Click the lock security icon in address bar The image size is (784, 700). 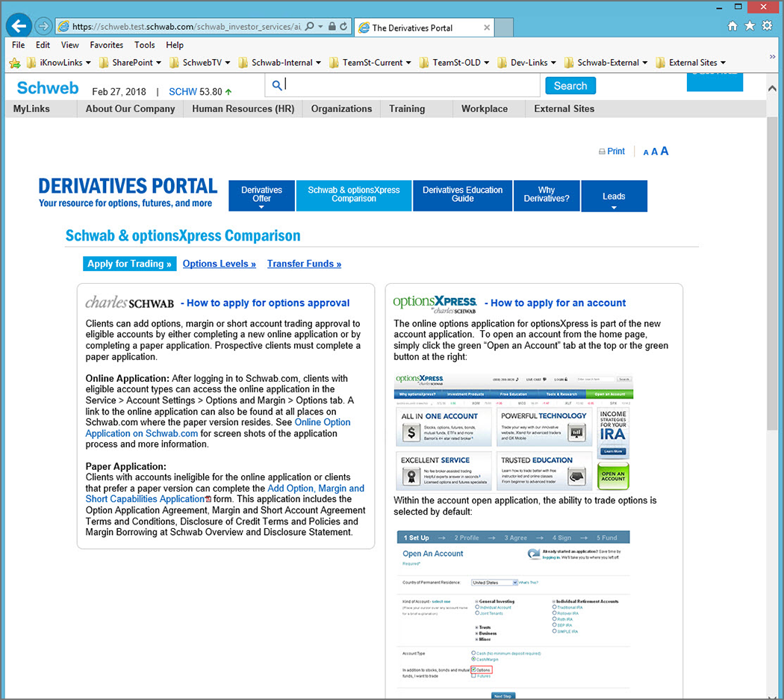click(x=332, y=26)
